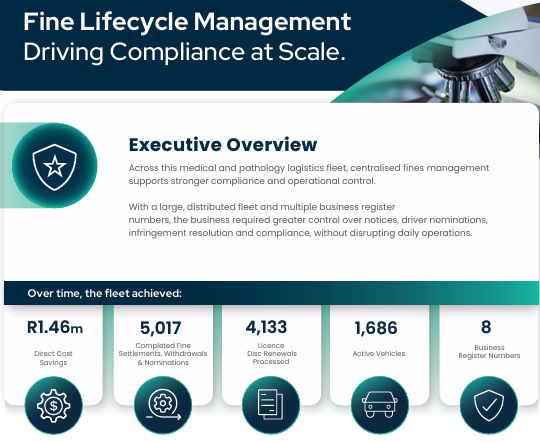540x442 pixels.
Task: Select the Fine Lifecycle Management title
Action: pyautogui.click(x=187, y=22)
